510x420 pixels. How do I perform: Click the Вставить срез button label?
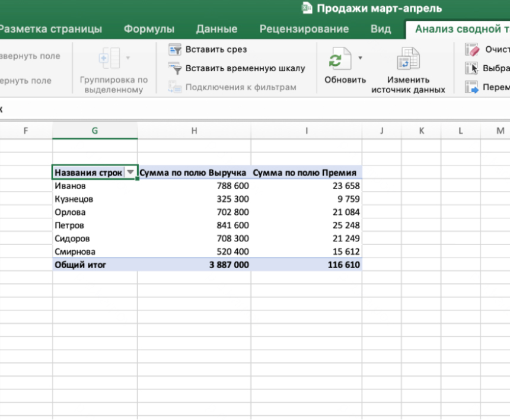[x=216, y=49]
